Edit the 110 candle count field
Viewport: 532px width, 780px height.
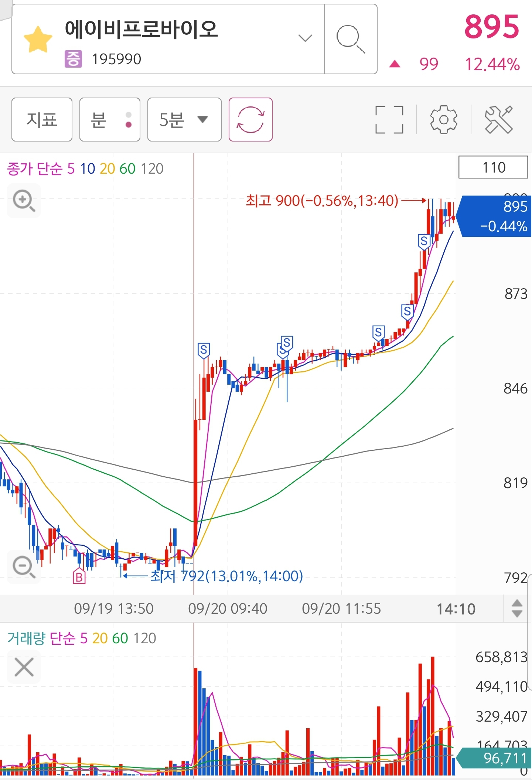[493, 167]
